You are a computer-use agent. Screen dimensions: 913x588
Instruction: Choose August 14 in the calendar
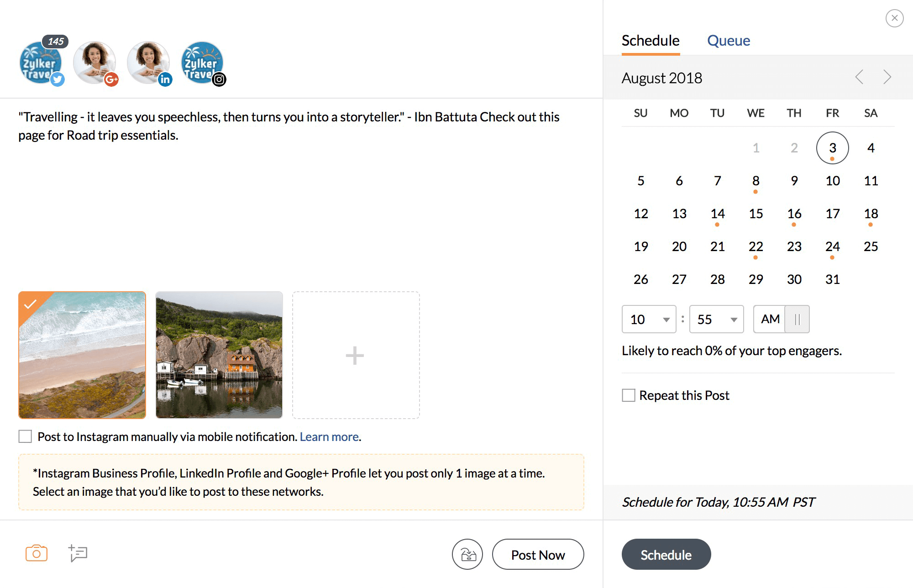(718, 214)
